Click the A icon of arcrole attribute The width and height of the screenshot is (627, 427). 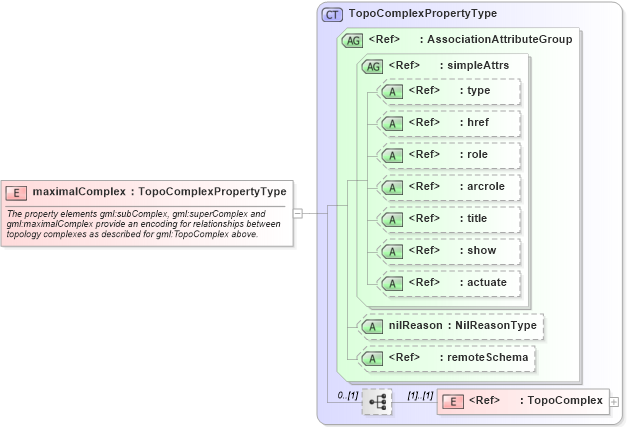392,188
